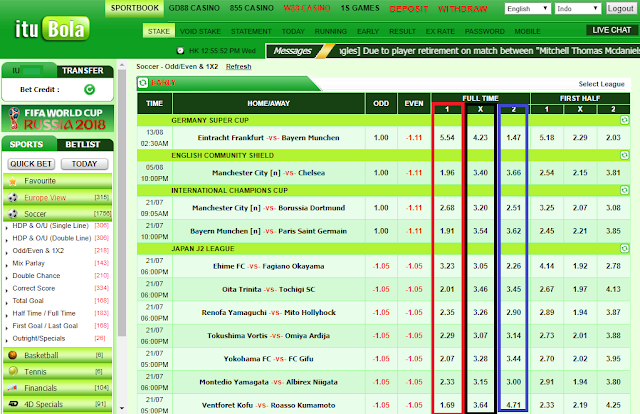Viewport: 640px width, 414px height.
Task: Click the ituBola logo
Action: tap(52, 29)
